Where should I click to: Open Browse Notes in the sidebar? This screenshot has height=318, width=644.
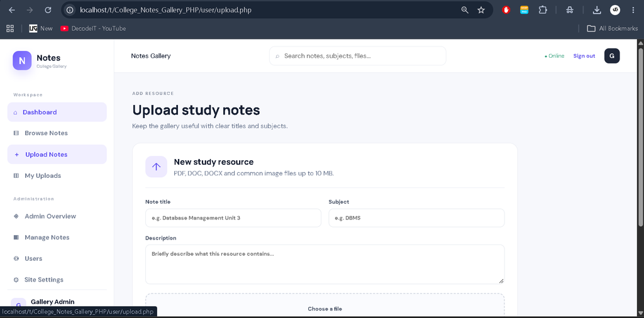point(57,133)
